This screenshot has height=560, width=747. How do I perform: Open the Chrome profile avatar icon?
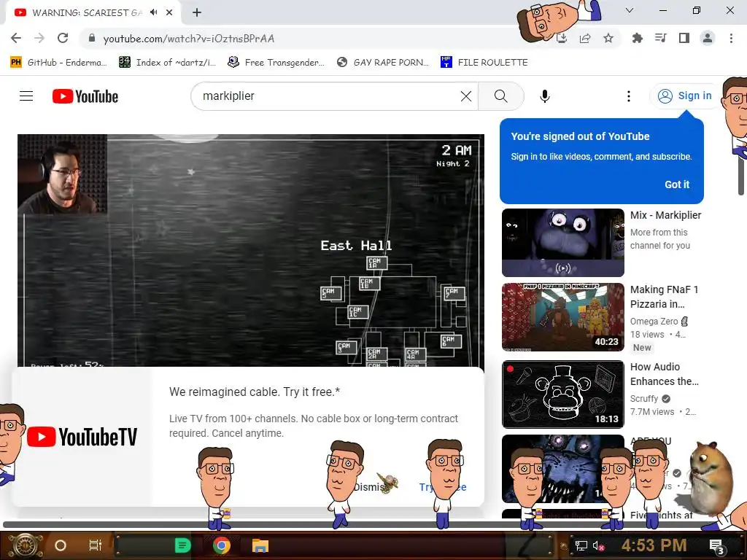point(708,38)
